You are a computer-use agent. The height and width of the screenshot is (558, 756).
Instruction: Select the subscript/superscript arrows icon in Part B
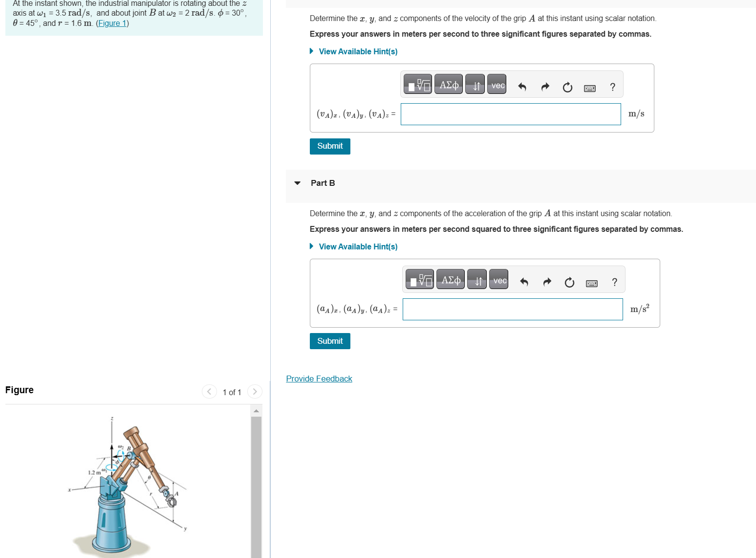(x=476, y=279)
